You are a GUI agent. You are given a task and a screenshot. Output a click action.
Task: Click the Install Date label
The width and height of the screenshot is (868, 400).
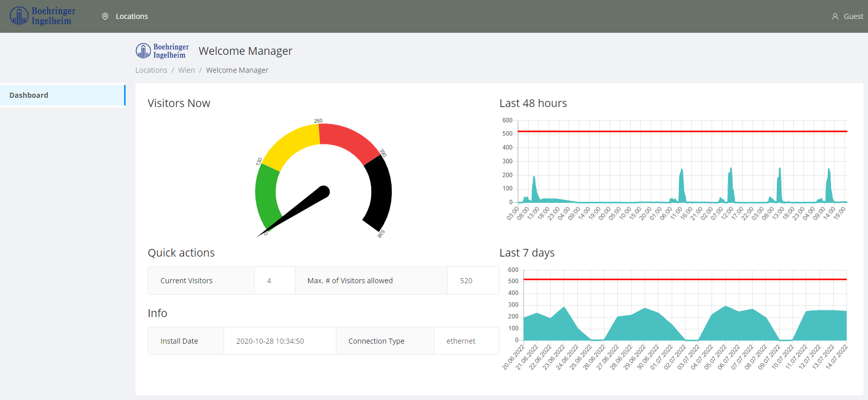pyautogui.click(x=179, y=341)
